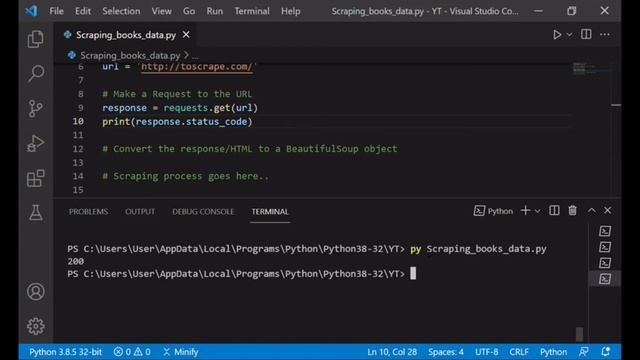Click the terminal prompt input cursor

(x=413, y=273)
